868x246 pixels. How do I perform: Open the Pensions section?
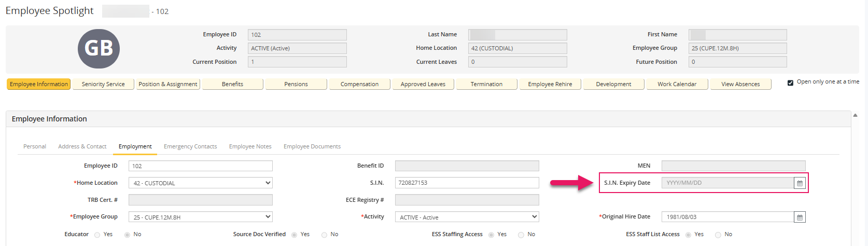pos(296,84)
